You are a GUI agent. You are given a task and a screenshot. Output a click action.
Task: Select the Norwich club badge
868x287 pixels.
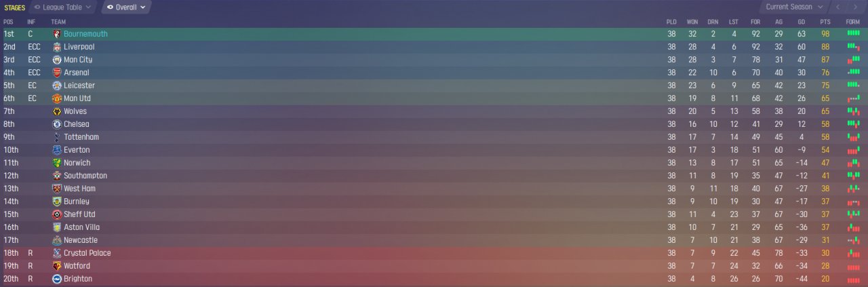click(x=57, y=163)
